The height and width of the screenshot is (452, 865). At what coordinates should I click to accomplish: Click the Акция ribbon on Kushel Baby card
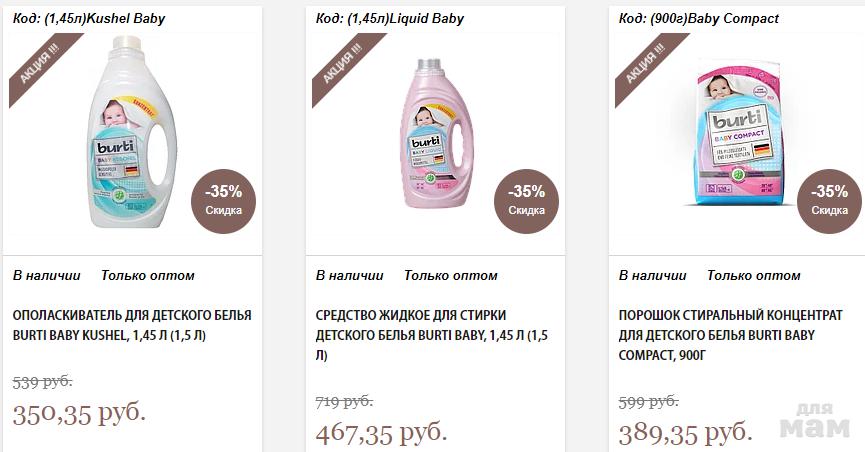[38, 64]
